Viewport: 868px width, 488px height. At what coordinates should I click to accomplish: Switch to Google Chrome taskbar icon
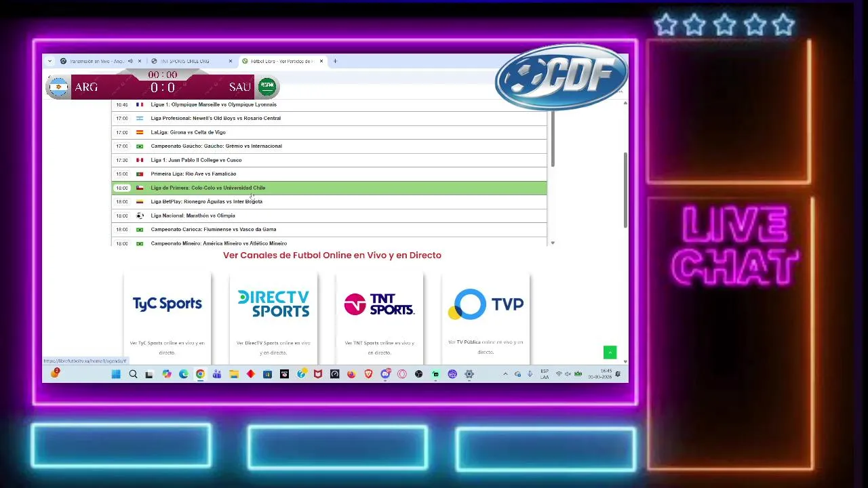click(x=200, y=374)
